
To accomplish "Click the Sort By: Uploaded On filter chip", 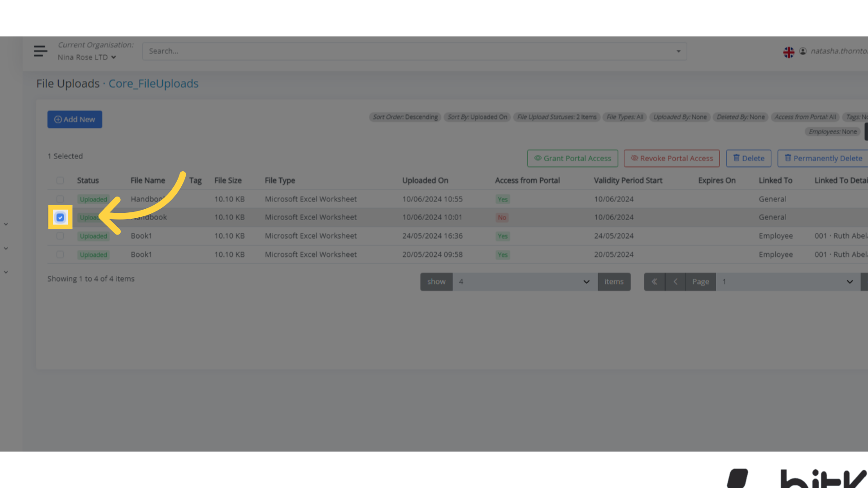I will coord(477,117).
